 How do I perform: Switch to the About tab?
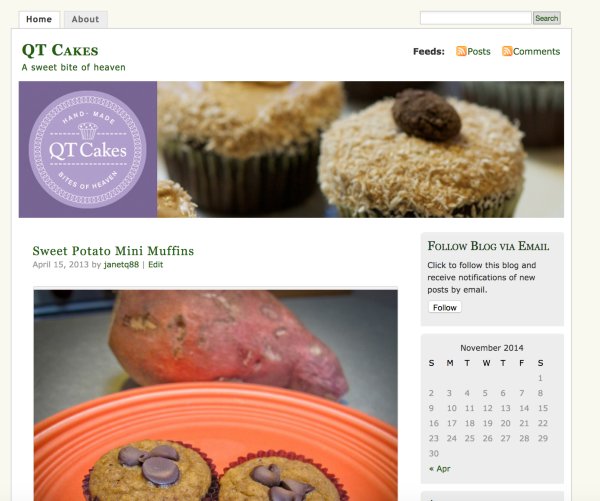click(86, 20)
